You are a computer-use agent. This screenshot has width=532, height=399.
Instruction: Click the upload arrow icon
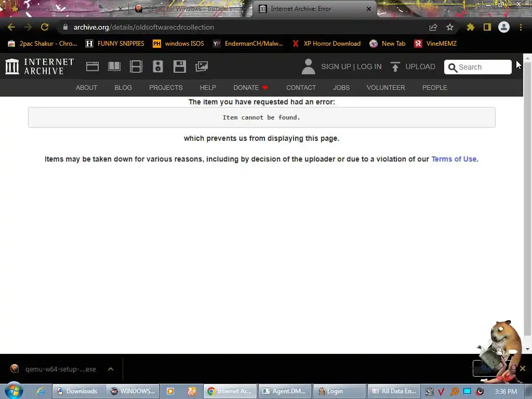click(x=395, y=66)
